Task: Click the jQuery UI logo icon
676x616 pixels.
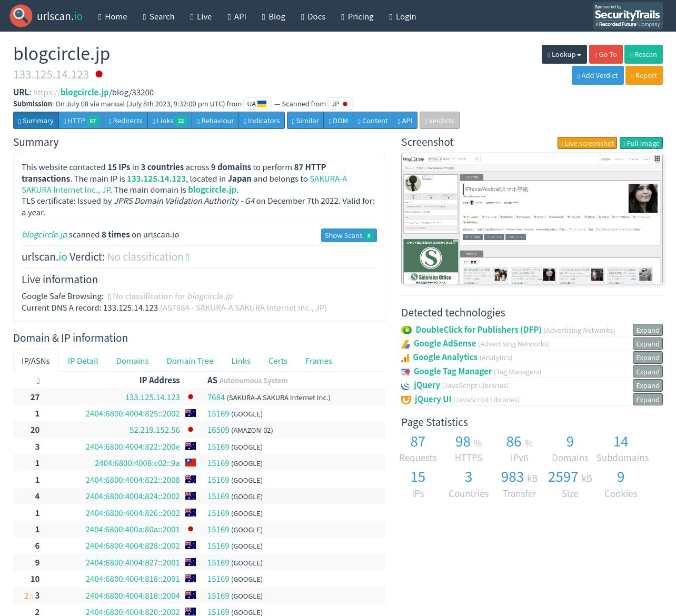Action: coord(406,400)
